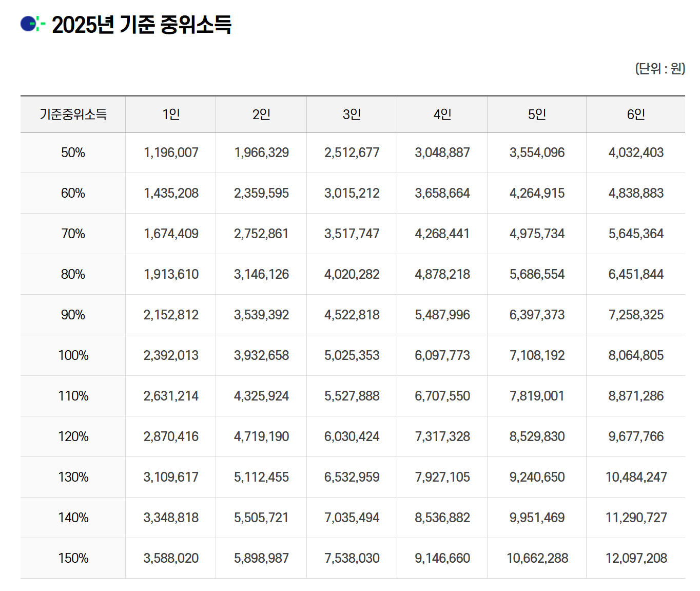Click the cell value 9,951,469
The image size is (700, 591).
[537, 518]
